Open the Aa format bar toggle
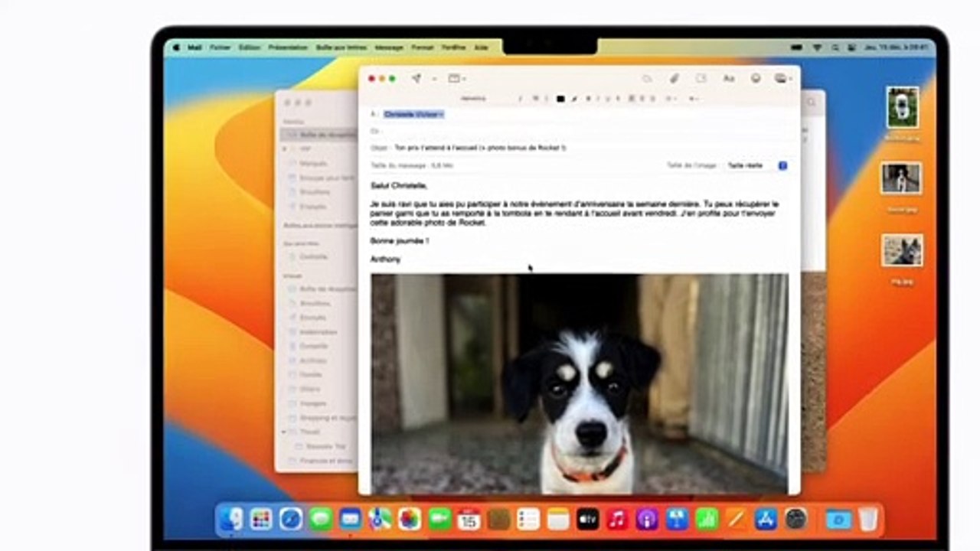Viewport: 980px width, 551px height. pyautogui.click(x=729, y=78)
